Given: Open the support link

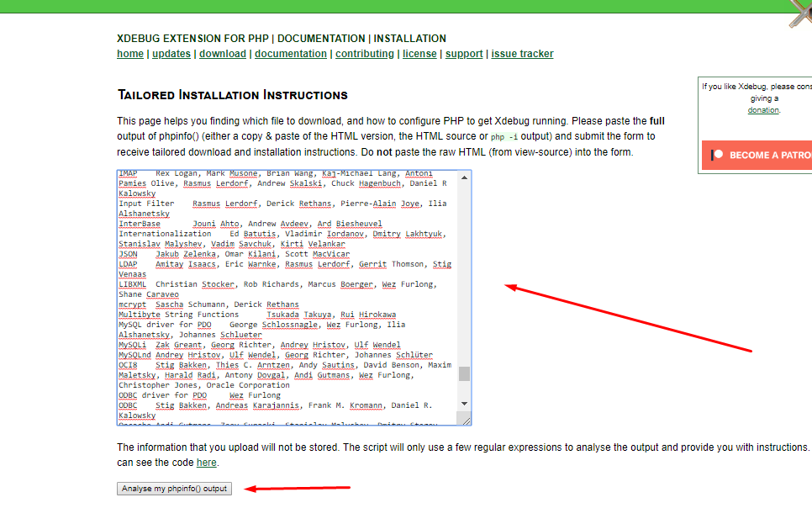Looking at the screenshot, I should pyautogui.click(x=464, y=54).
